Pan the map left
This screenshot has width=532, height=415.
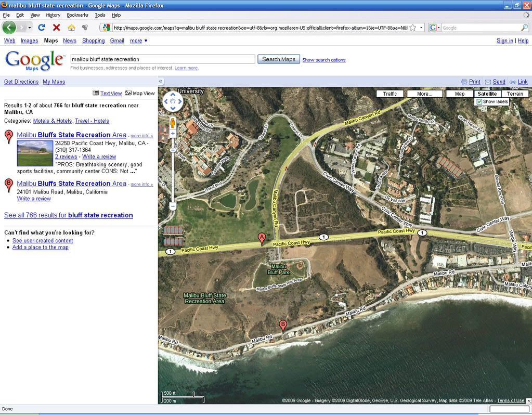pos(166,101)
